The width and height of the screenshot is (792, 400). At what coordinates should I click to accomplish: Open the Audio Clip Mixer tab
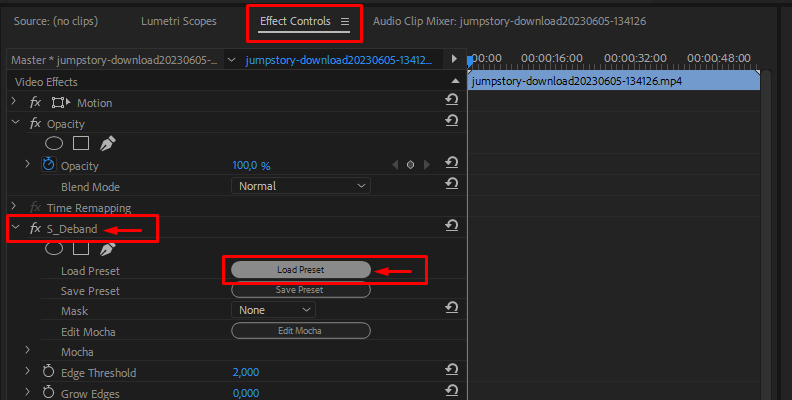(x=509, y=21)
